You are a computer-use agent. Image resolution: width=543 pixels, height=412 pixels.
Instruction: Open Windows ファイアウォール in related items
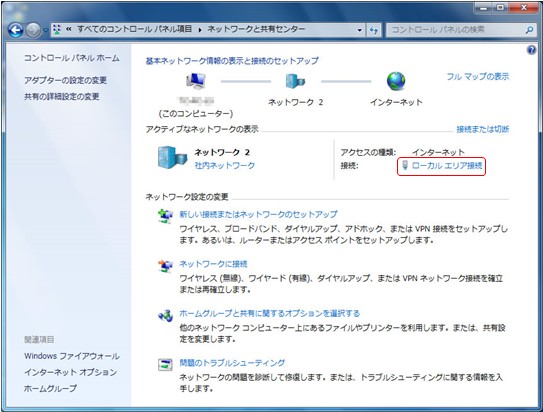[72, 356]
